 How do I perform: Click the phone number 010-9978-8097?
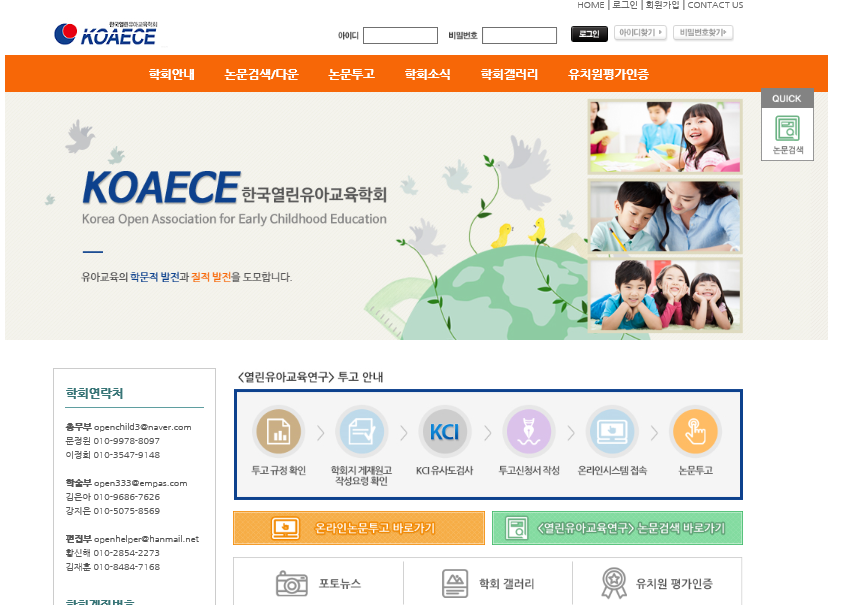[126, 441]
